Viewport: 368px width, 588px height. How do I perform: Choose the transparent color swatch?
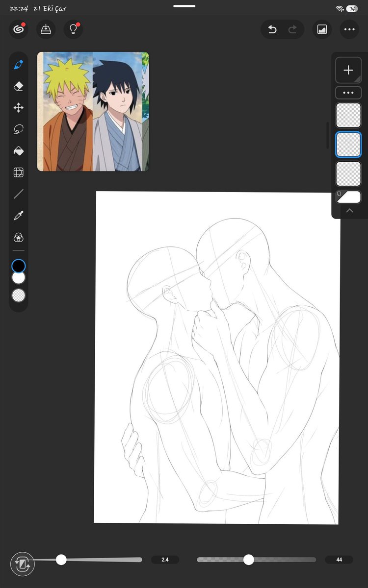click(19, 295)
